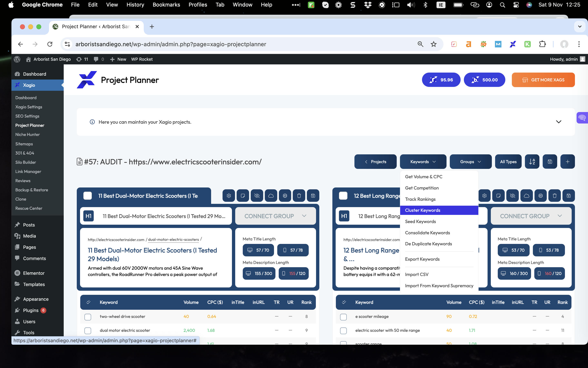Open WP Rocket in admin bar
This screenshot has height=368, width=588.
(x=142, y=59)
